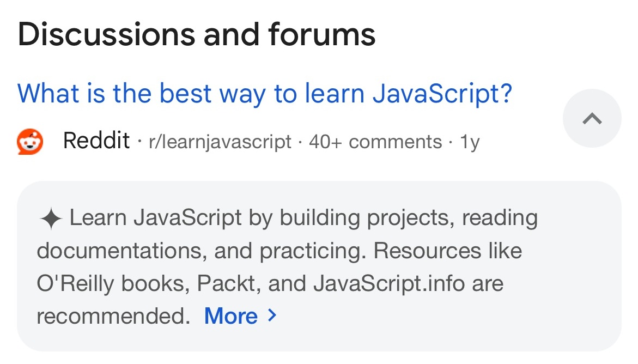Click the r/learnjavascript subreddit label

(220, 142)
